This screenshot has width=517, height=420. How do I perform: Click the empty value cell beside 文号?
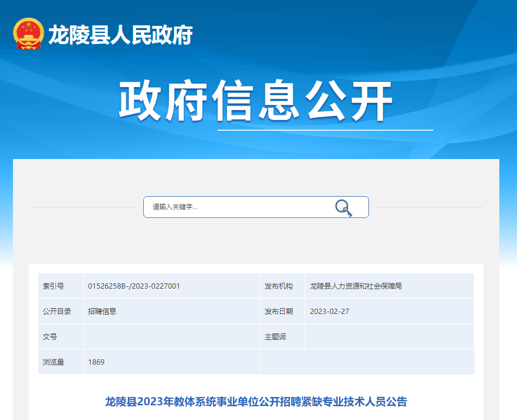click(x=171, y=337)
